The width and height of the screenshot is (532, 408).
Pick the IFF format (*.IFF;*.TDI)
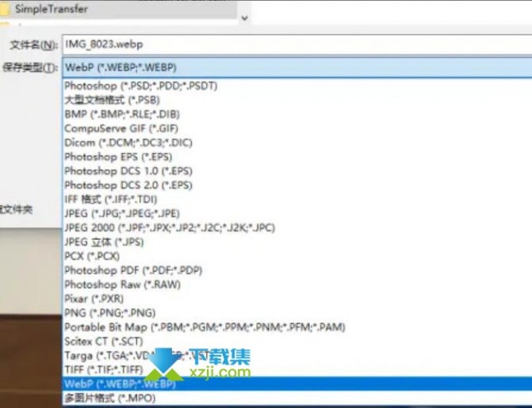click(298, 199)
